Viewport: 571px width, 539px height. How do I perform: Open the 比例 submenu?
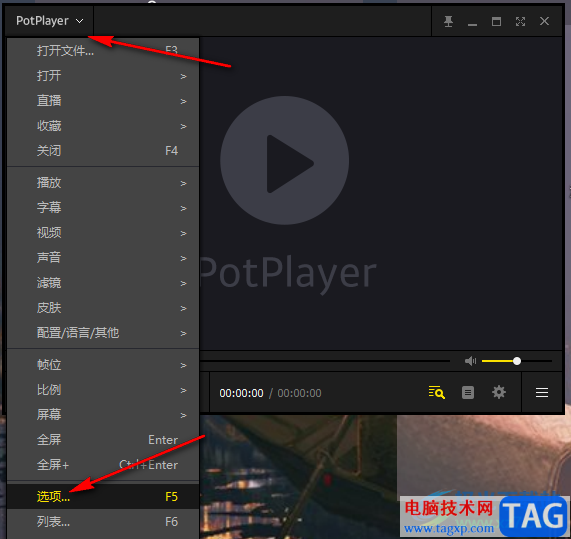(x=103, y=390)
